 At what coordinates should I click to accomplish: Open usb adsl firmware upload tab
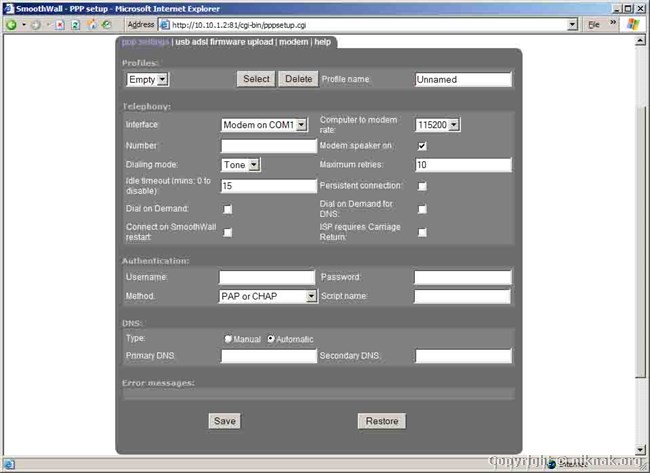coord(224,42)
